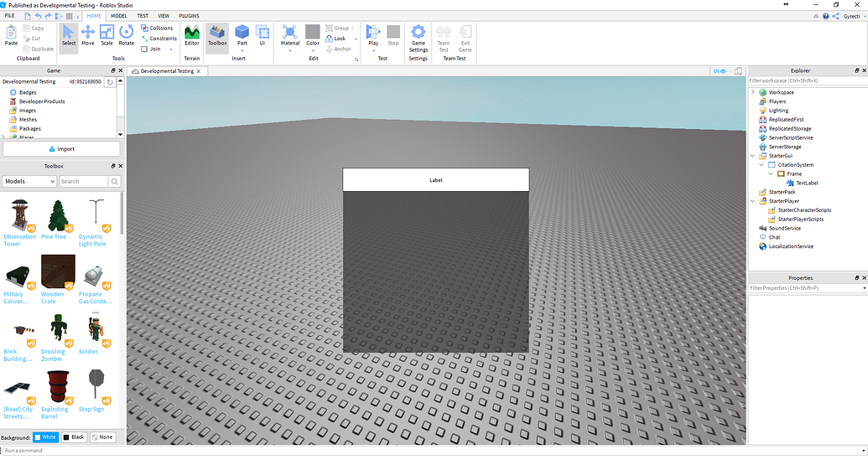
Task: Open the Color dropdown arrow
Action: pyautogui.click(x=313, y=50)
